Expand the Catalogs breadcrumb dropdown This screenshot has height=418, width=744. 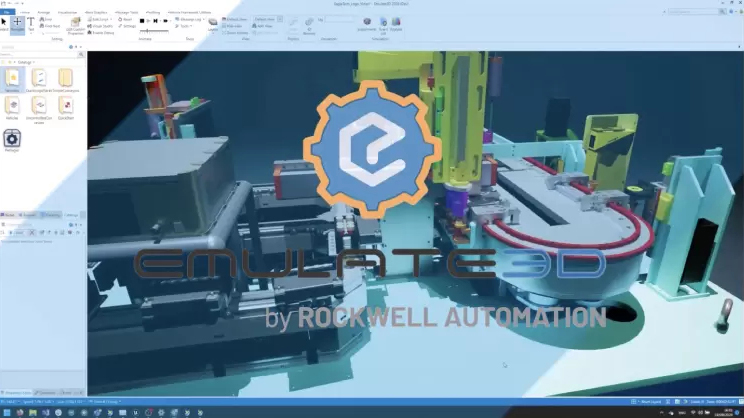pos(33,62)
